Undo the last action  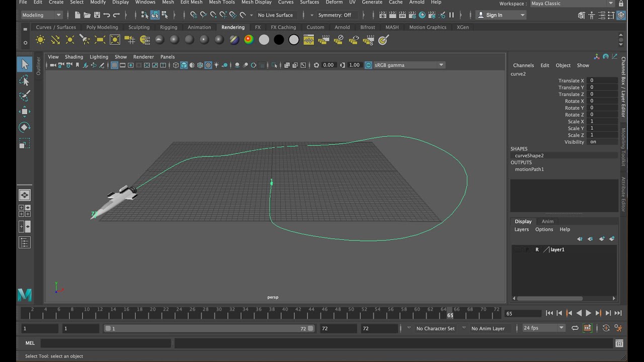(x=107, y=15)
